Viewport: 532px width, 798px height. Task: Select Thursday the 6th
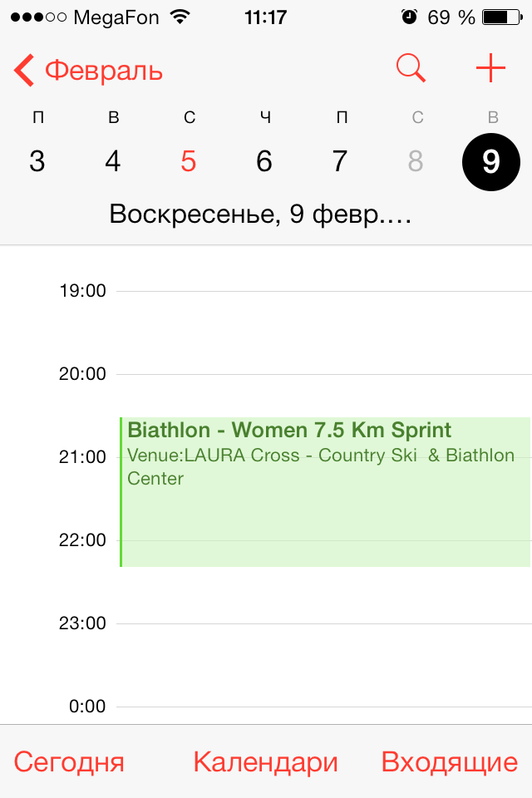click(264, 161)
